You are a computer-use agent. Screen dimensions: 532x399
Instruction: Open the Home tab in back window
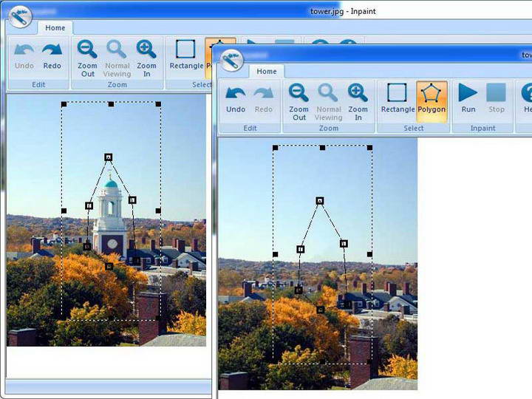(55, 28)
